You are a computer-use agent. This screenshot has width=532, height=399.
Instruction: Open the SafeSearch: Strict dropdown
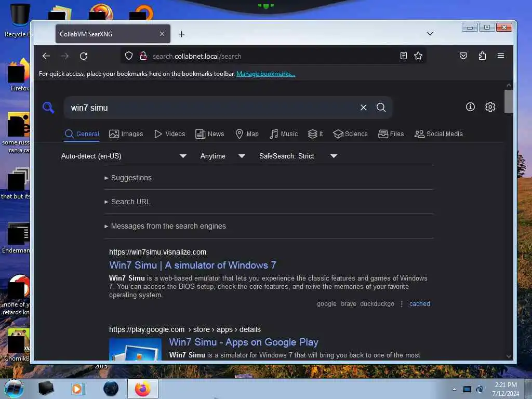pyautogui.click(x=298, y=156)
